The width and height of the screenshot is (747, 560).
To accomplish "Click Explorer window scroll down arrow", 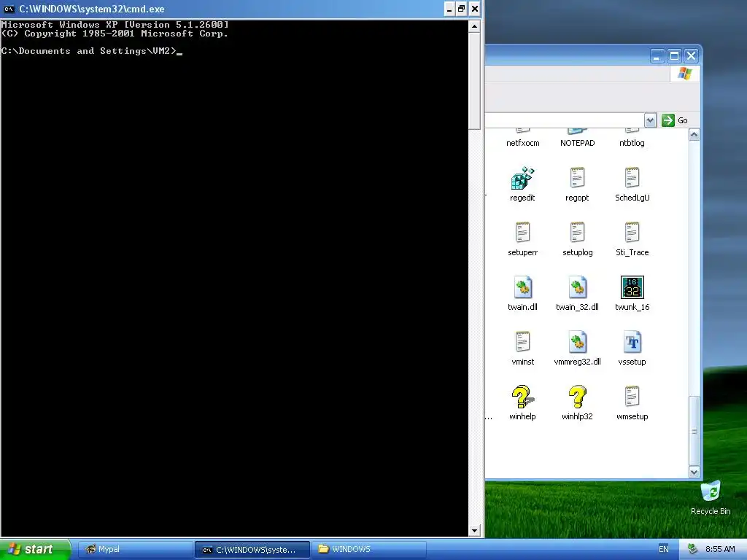I will (x=694, y=472).
